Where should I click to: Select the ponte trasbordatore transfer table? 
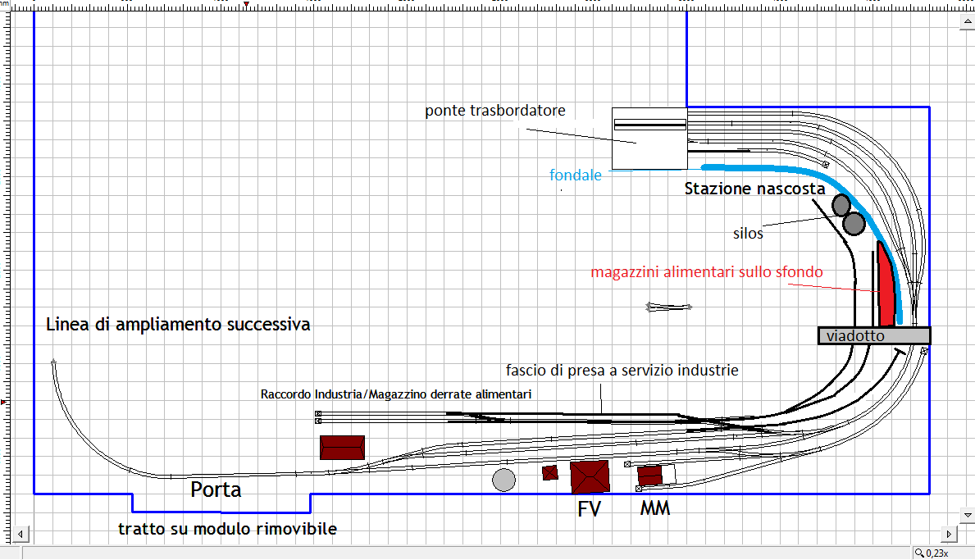click(x=649, y=139)
